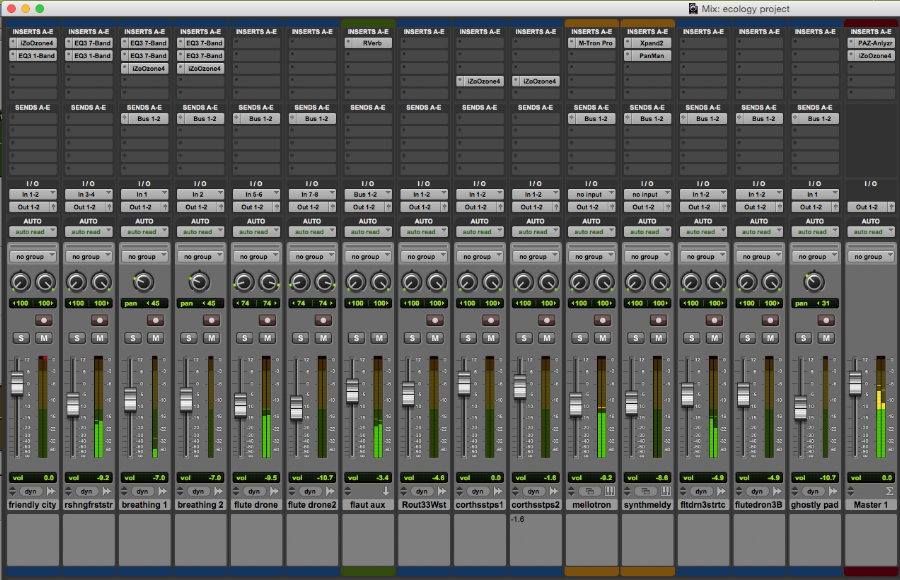
Task: Open the dyn voice selector on ghostly pad
Action: click(x=813, y=492)
